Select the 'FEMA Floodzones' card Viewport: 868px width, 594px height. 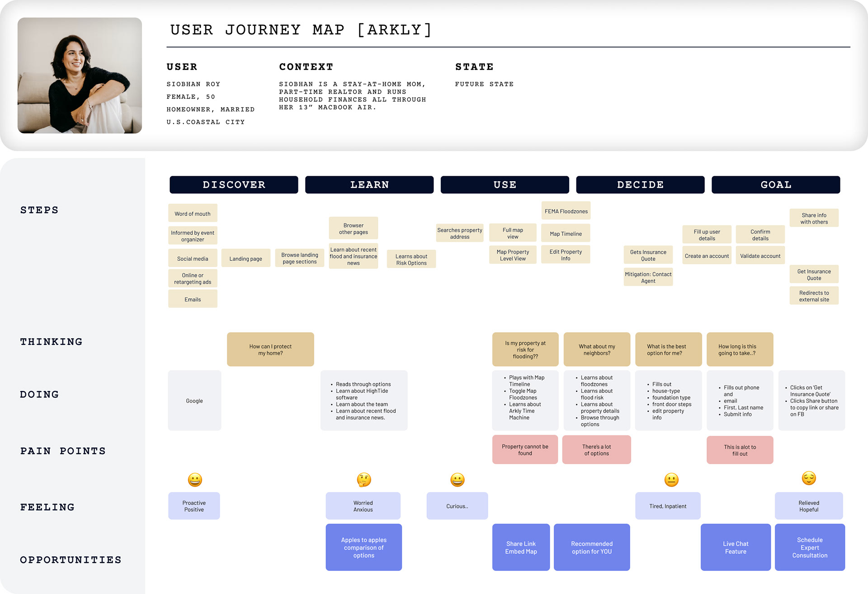pyautogui.click(x=566, y=211)
